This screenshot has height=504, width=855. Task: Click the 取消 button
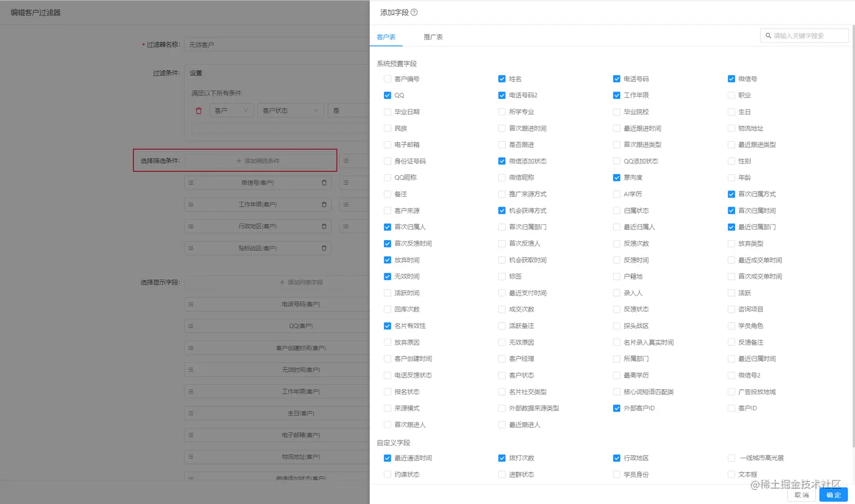802,495
